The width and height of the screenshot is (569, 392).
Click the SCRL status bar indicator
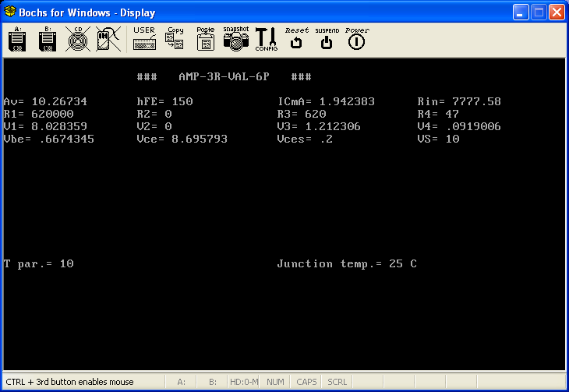338,382
